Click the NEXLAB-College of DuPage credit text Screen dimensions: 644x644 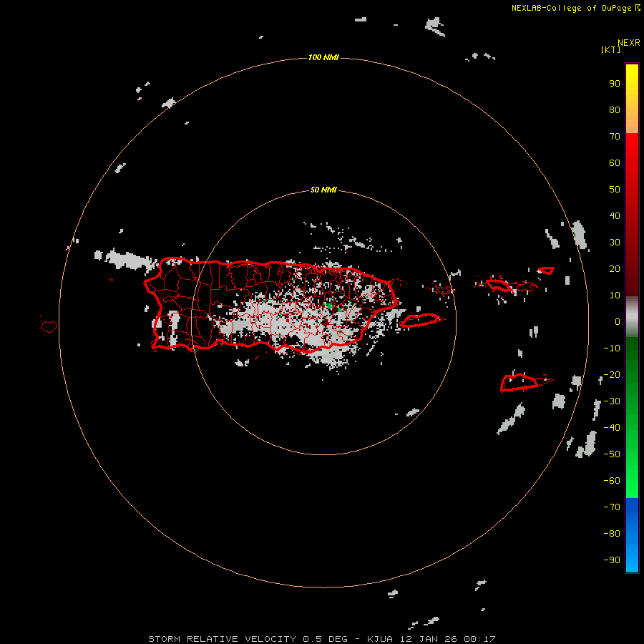coord(572,8)
